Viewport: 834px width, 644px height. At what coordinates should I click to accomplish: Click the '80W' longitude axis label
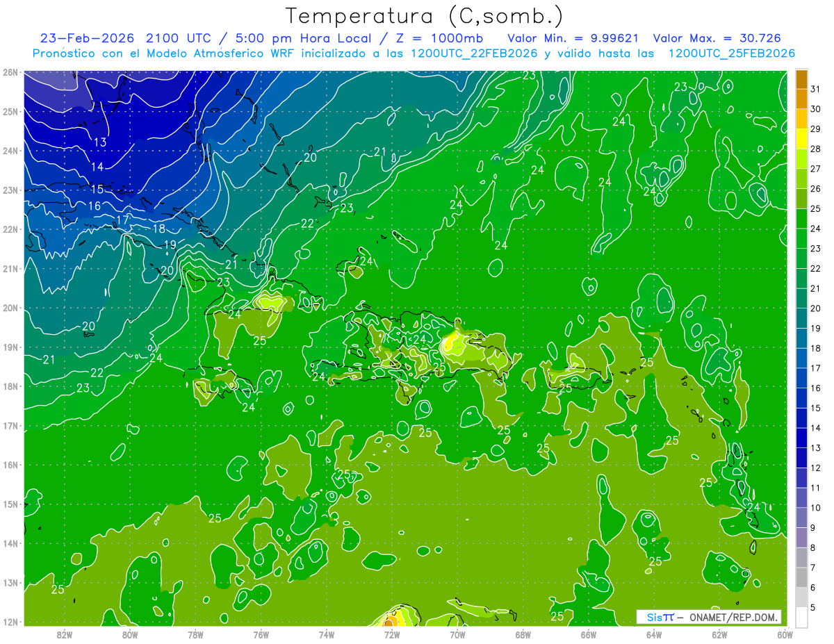pos(129,634)
